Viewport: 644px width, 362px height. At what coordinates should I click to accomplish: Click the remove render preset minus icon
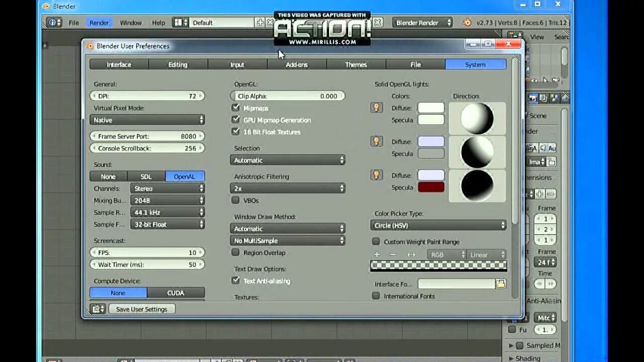pos(551,194)
